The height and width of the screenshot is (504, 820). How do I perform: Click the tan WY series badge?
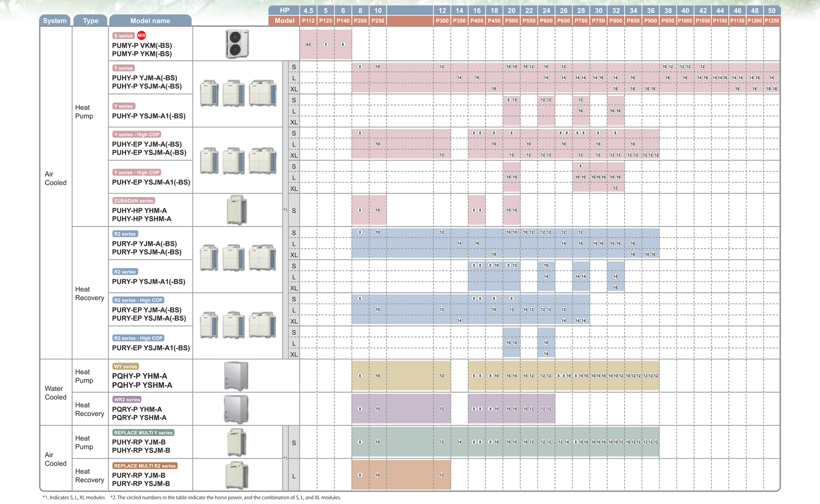click(126, 367)
